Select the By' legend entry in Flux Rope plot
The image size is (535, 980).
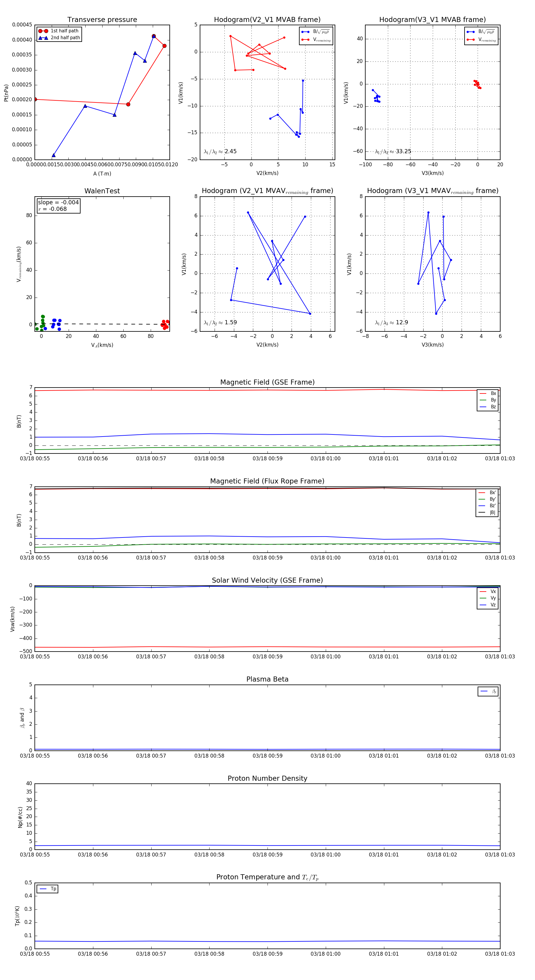(x=487, y=499)
